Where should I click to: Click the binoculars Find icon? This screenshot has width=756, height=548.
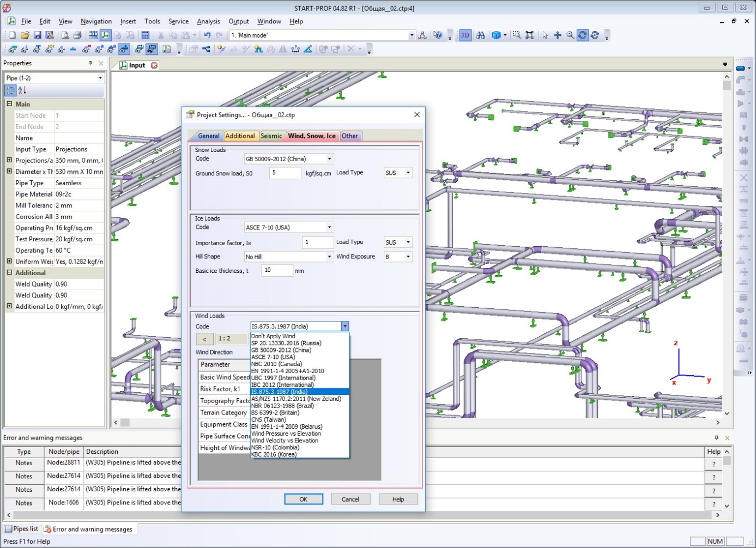[480, 35]
